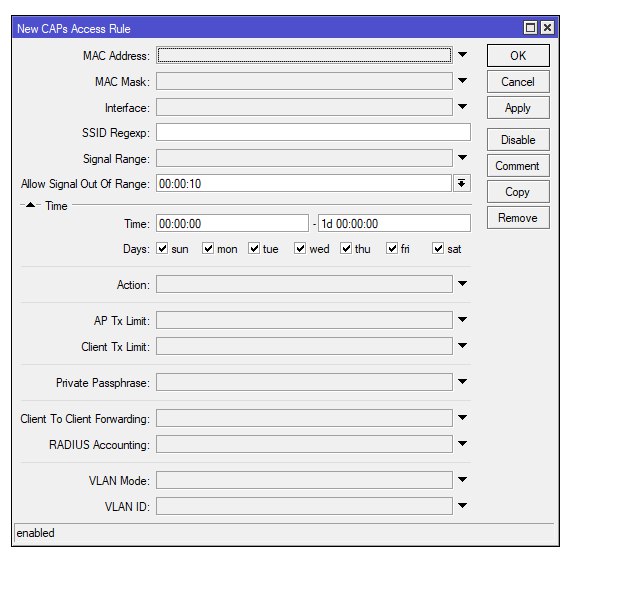Viewport: 630px width, 592px height.
Task: Click the MAC Mask field
Action: pos(304,81)
